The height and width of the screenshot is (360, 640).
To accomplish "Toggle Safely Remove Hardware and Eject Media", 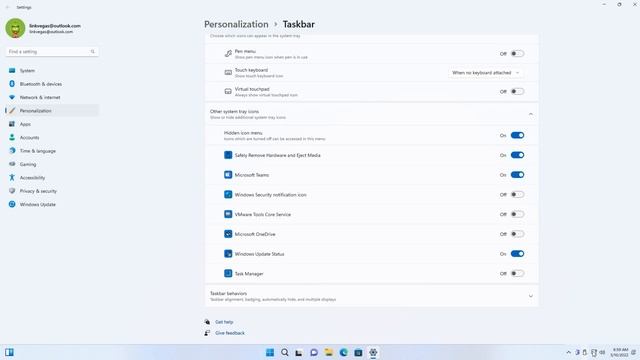I will (517, 155).
